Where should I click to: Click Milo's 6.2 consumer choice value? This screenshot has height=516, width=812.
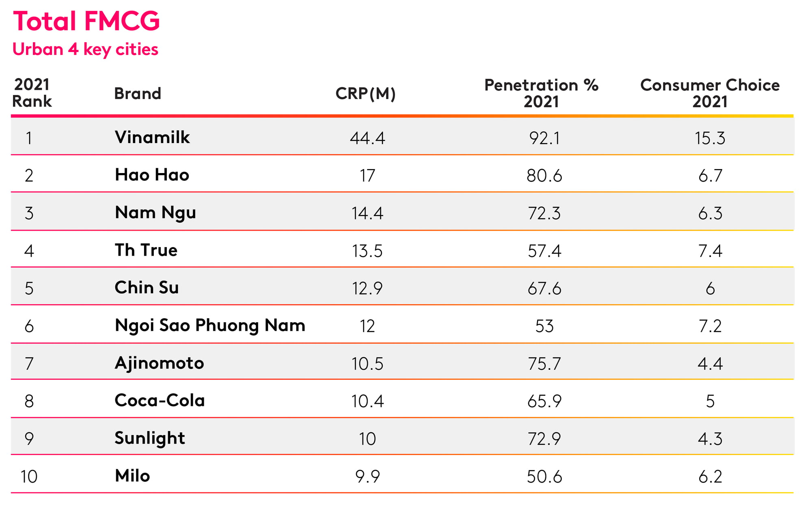coord(710,477)
